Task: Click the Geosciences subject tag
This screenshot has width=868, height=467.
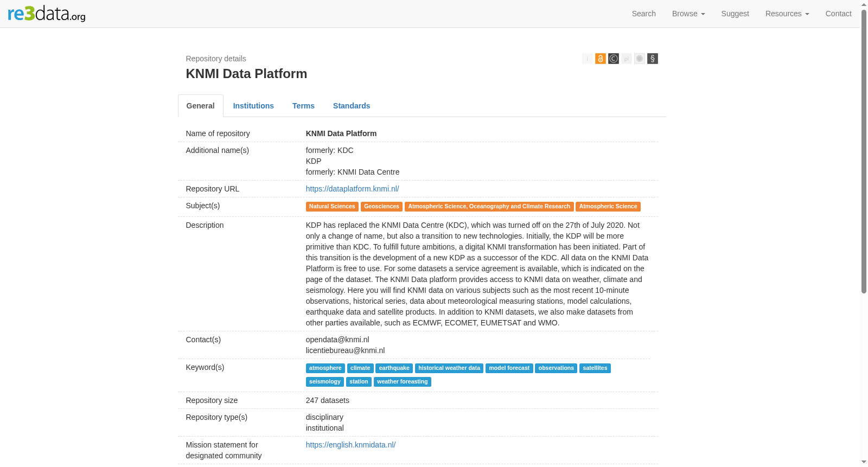Action: [x=381, y=207]
